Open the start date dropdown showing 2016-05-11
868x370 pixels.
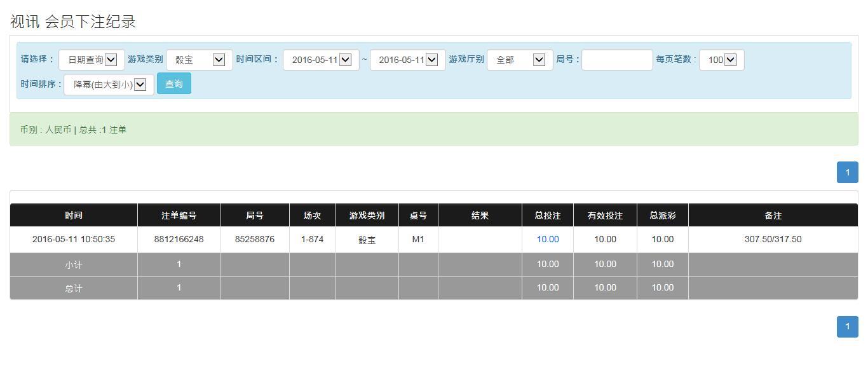point(321,59)
